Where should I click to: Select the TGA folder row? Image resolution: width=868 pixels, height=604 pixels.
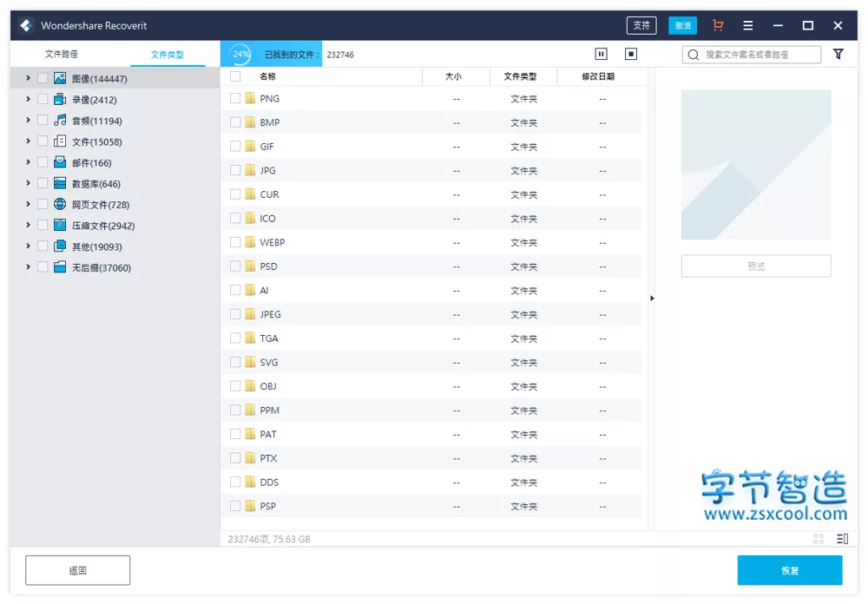tap(431, 338)
